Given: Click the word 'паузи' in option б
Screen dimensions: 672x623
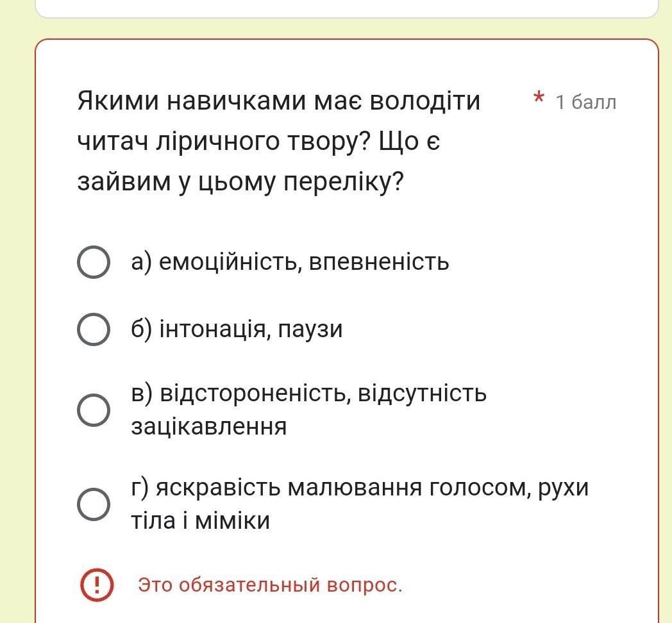Looking at the screenshot, I should click(310, 330).
